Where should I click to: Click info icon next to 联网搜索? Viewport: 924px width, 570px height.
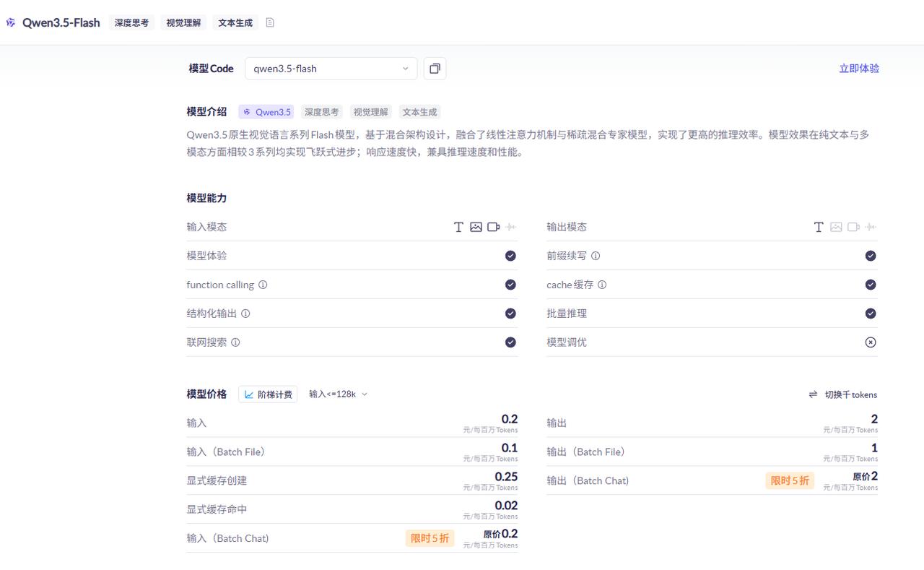(x=235, y=342)
